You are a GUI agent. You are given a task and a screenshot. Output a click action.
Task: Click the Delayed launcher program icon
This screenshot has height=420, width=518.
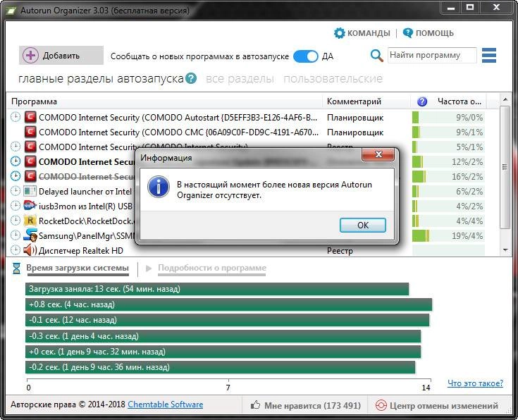point(30,191)
